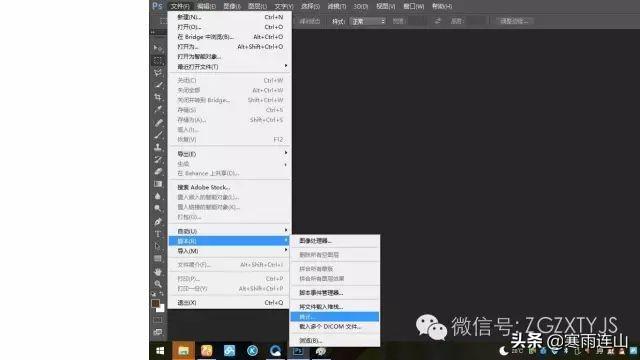Open the 文件(F) menu
Image resolution: width=640 pixels, height=360 pixels.
coord(180,6)
